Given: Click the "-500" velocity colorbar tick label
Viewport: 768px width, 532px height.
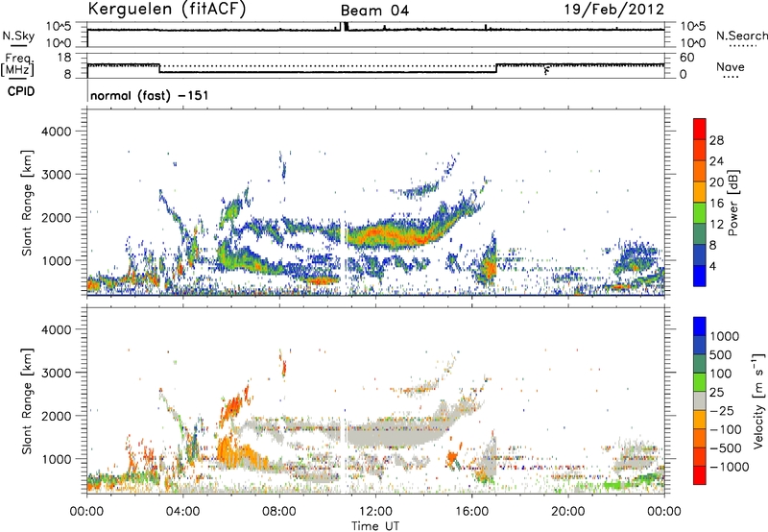Looking at the screenshot, I should (x=726, y=448).
